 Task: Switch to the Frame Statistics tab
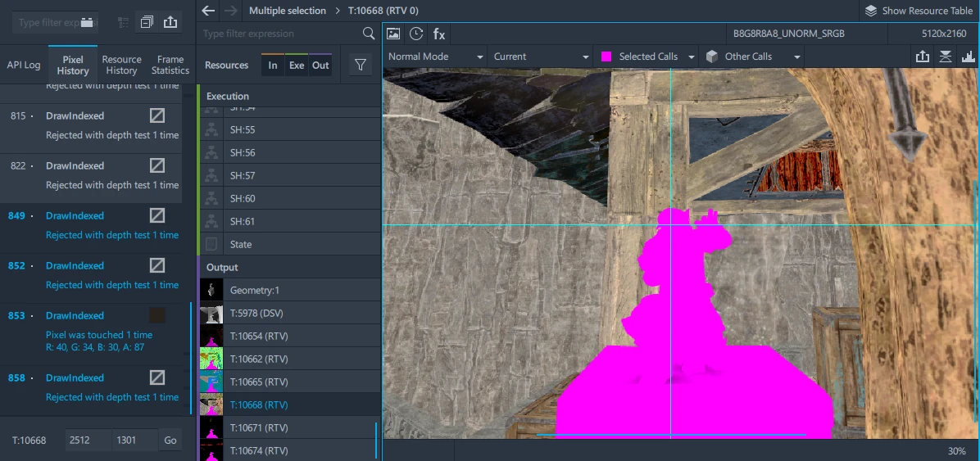click(170, 65)
